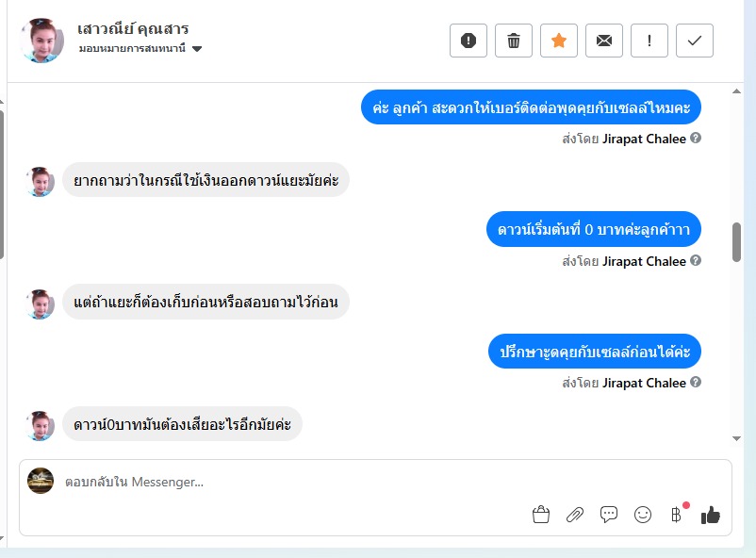Mark the conversation as spam
The image size is (756, 558).
coord(468,41)
